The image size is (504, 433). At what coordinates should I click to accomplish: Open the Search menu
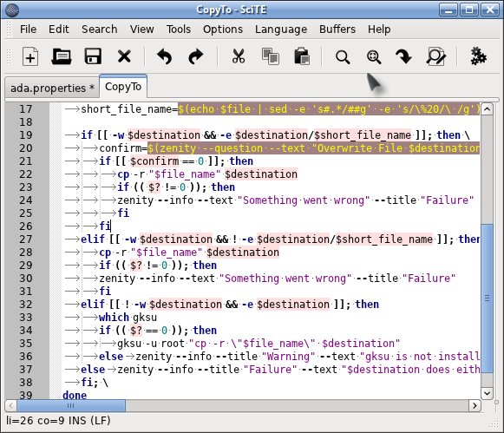[99, 30]
